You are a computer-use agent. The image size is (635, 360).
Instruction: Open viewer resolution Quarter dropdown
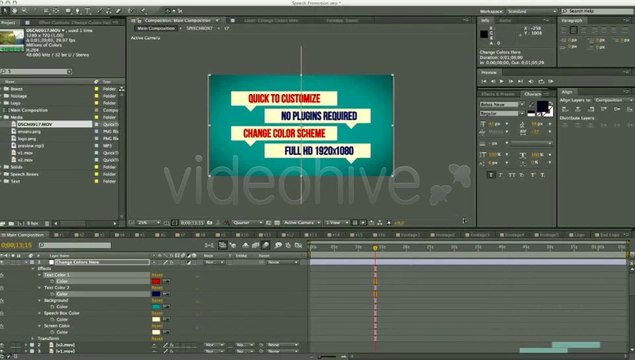pyautogui.click(x=247, y=223)
